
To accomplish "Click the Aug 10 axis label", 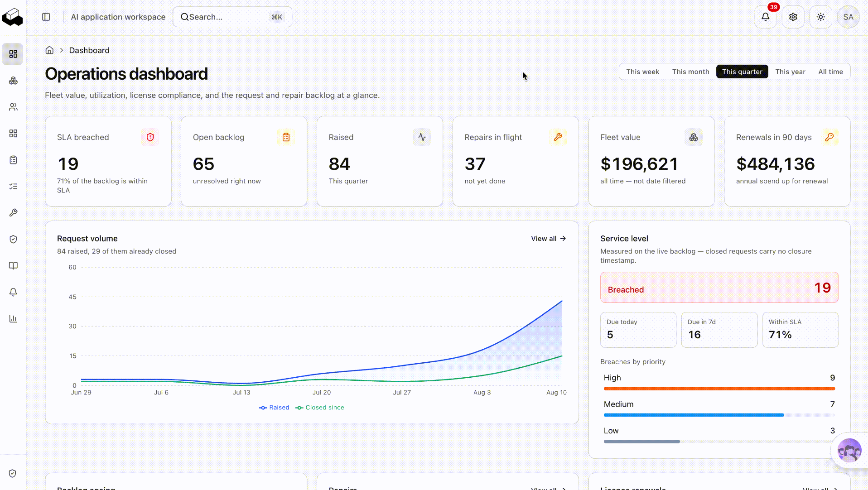I will (x=556, y=393).
